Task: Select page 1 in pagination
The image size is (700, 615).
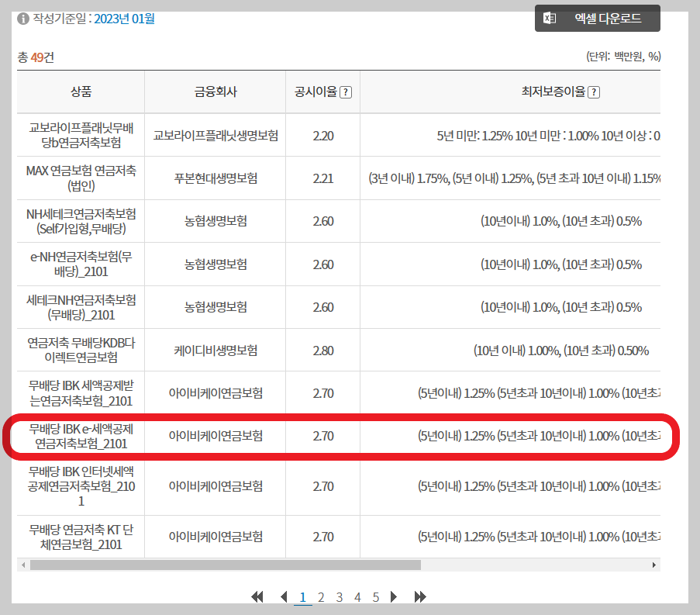Action: click(302, 597)
